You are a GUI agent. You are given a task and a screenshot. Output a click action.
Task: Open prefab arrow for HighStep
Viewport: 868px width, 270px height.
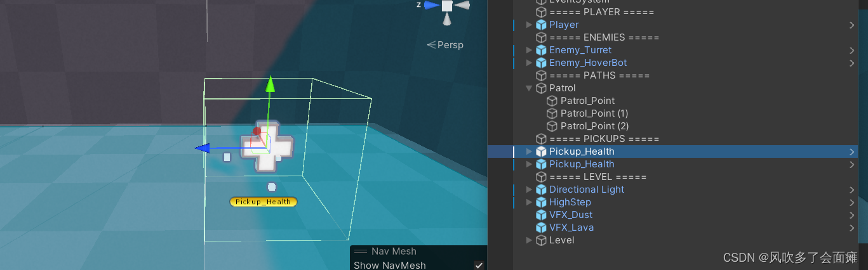(851, 202)
